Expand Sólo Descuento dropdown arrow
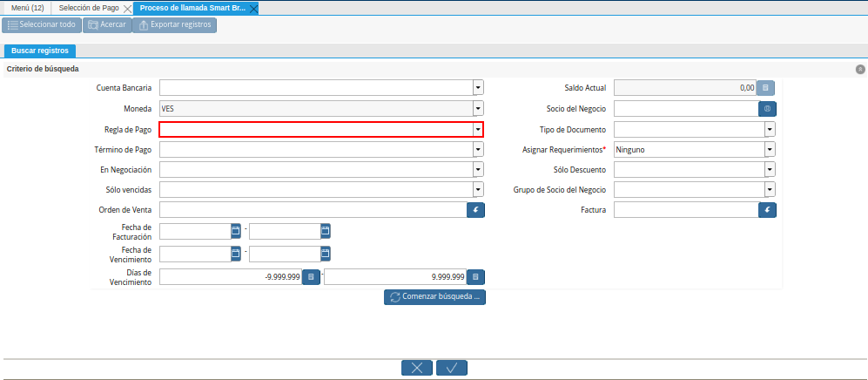Image resolution: width=868 pixels, height=380 pixels. 770,169
